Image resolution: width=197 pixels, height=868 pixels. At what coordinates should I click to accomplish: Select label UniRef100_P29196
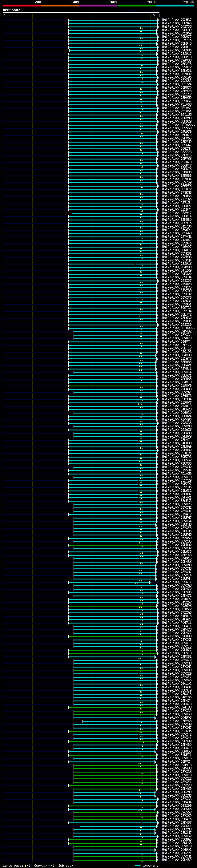point(177,78)
